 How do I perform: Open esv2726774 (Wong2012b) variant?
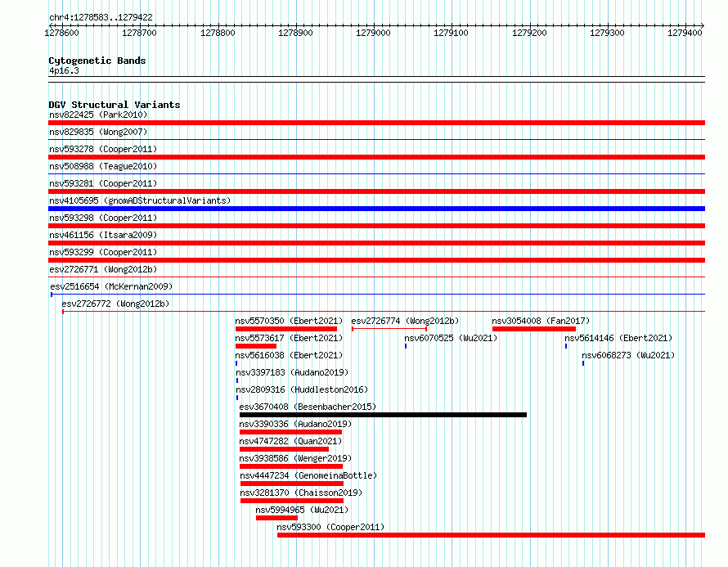click(x=405, y=321)
